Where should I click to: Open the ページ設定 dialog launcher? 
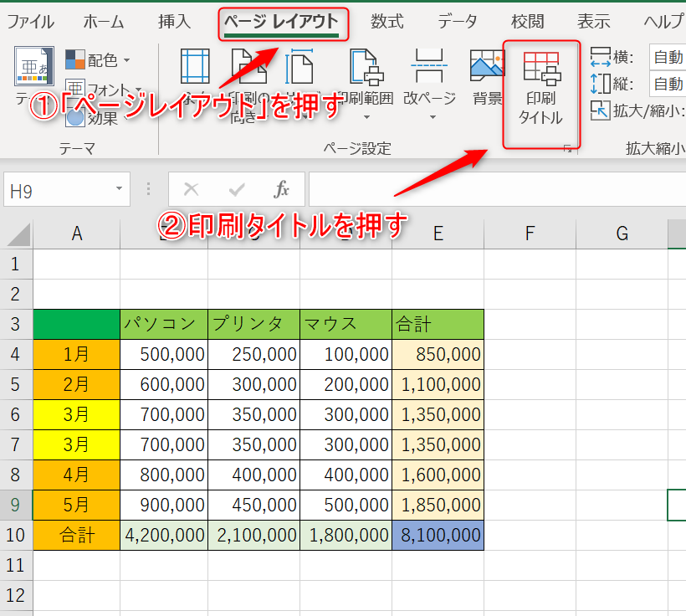pyautogui.click(x=567, y=148)
